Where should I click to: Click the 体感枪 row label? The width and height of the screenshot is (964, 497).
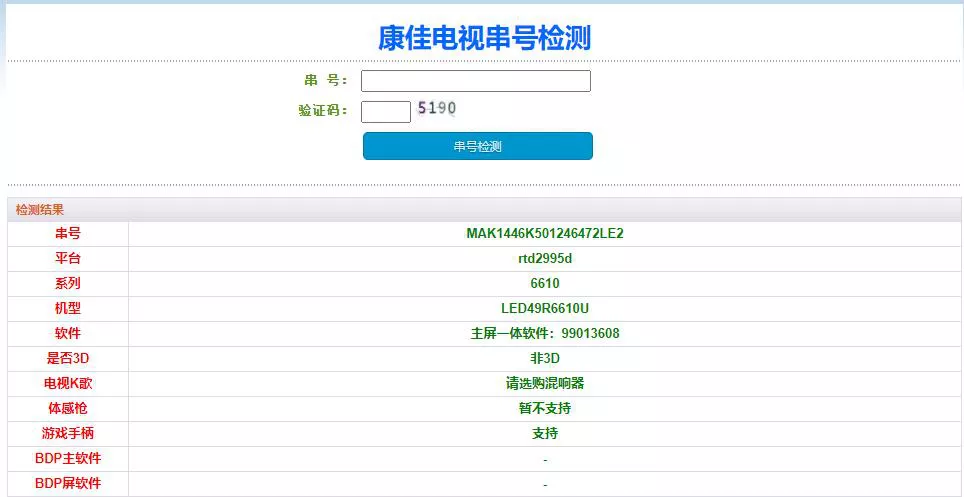[x=68, y=408]
